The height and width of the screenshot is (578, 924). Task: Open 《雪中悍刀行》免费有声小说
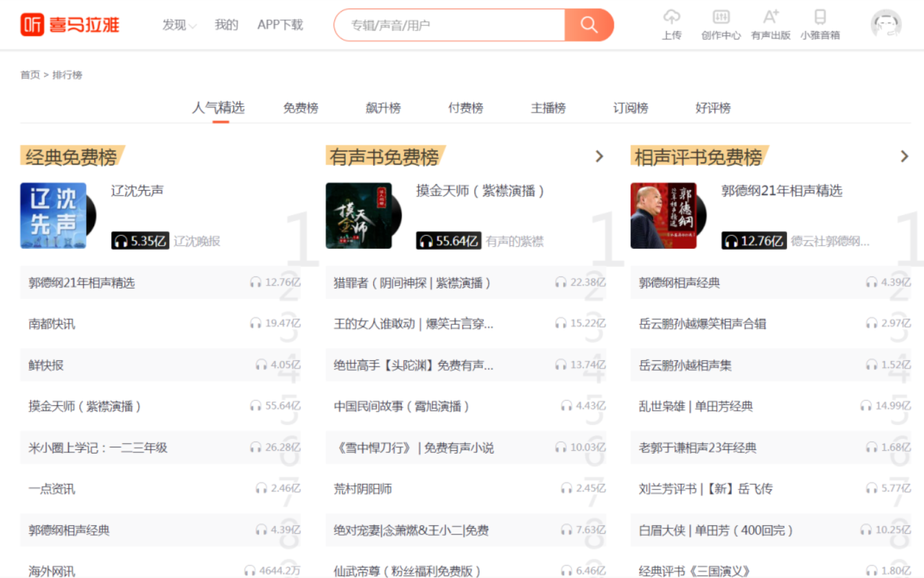(414, 447)
